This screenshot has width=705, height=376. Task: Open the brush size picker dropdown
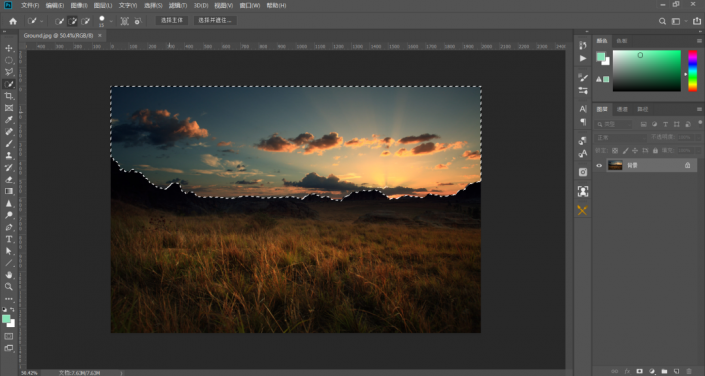111,21
